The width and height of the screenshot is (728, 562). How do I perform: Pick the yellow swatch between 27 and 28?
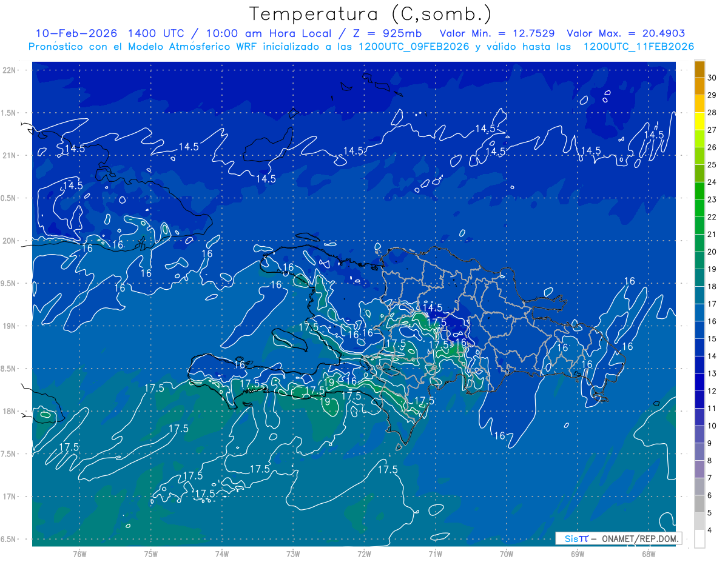coord(699,121)
